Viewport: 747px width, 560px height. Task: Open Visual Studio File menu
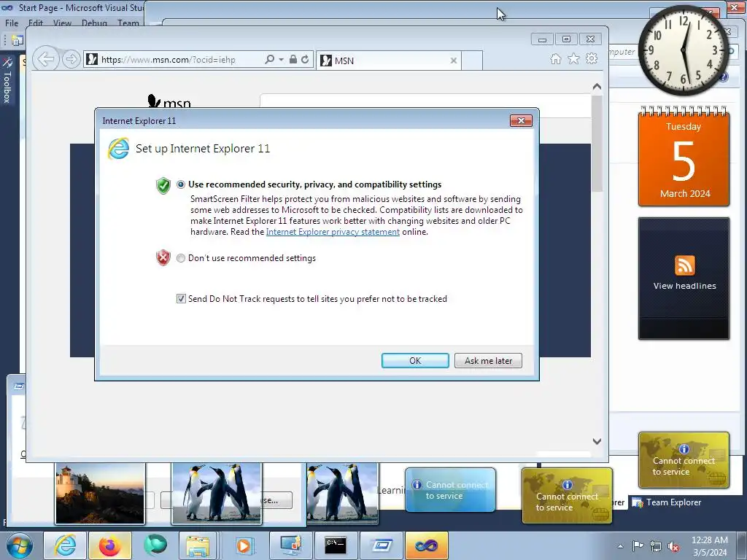pos(12,23)
